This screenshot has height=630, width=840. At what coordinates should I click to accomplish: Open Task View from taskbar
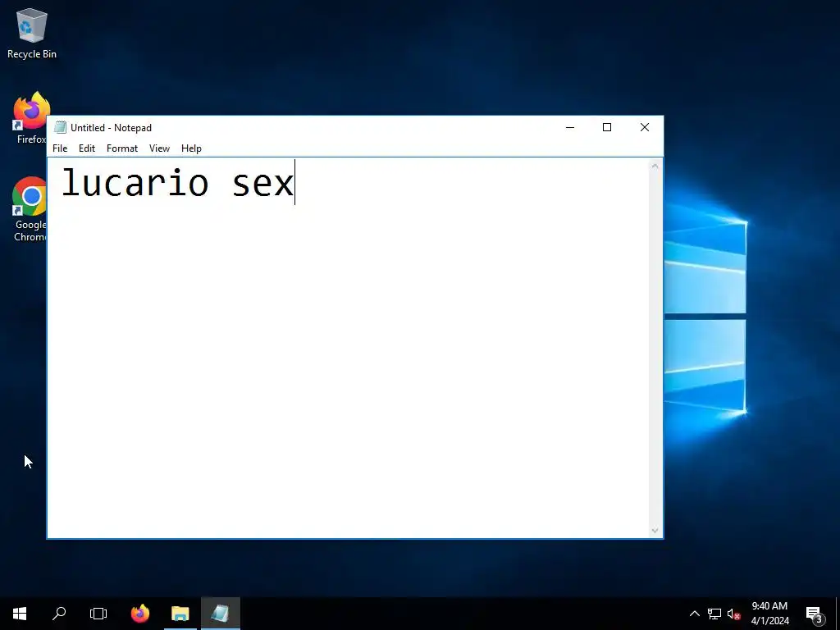(x=98, y=614)
